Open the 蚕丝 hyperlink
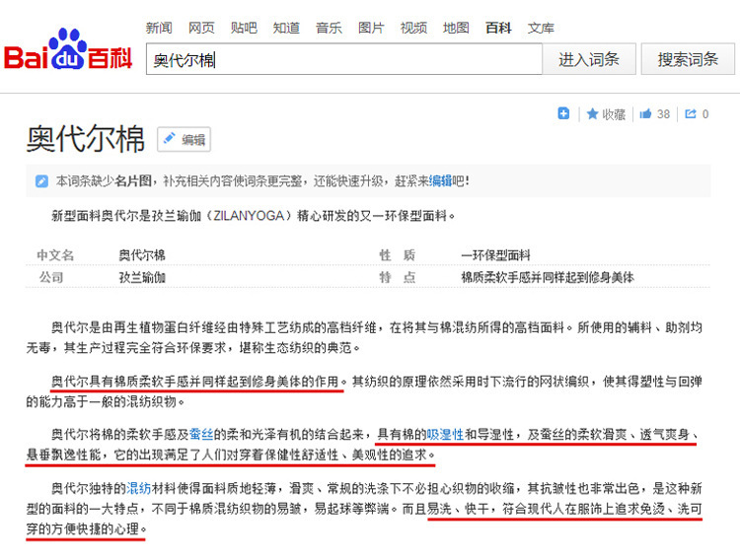Screen dimensions: 740x560 coord(201,434)
